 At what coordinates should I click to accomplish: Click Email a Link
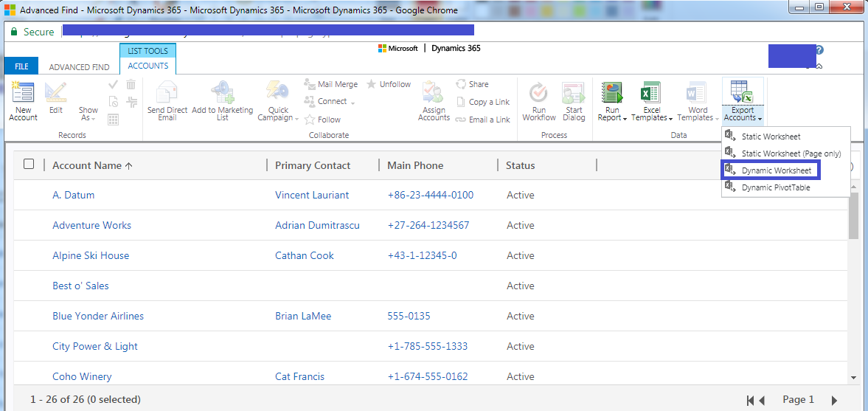tap(483, 120)
